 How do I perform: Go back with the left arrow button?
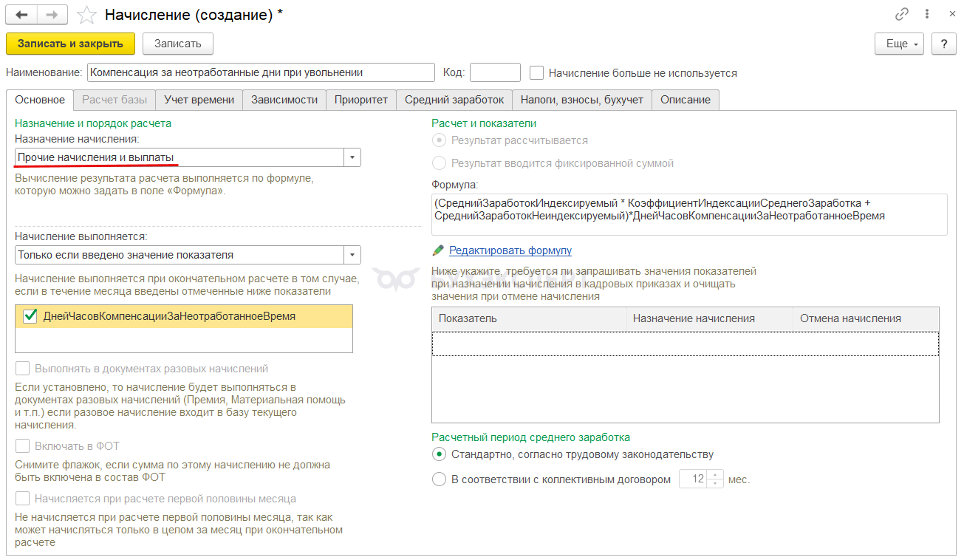(21, 15)
